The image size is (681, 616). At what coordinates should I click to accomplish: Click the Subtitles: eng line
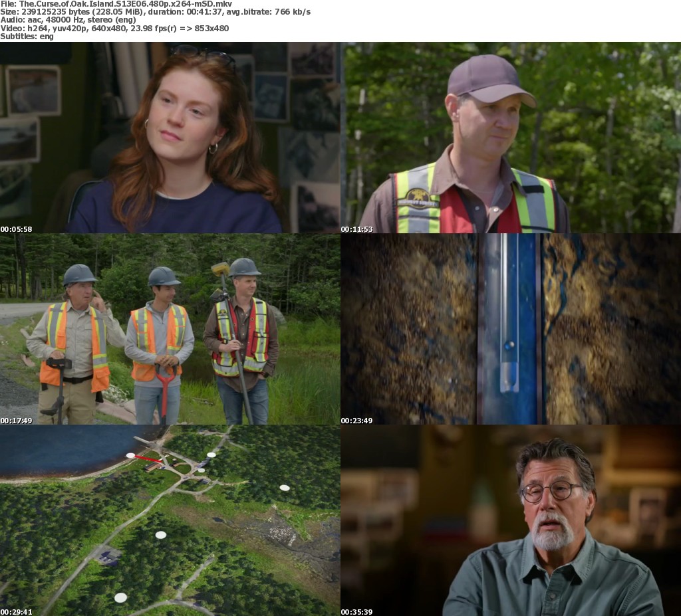27,36
